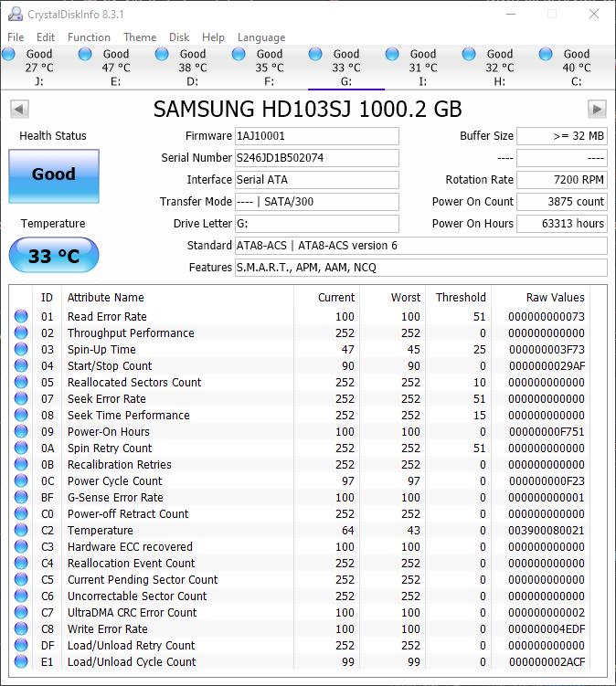
Task: Click status orb for Reallocation Event Count
Action: (21, 563)
